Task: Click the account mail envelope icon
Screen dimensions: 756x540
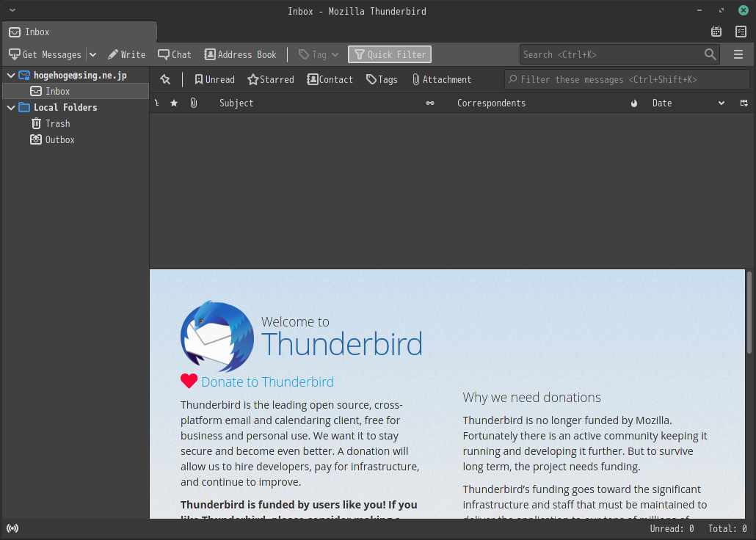Action: (x=24, y=76)
